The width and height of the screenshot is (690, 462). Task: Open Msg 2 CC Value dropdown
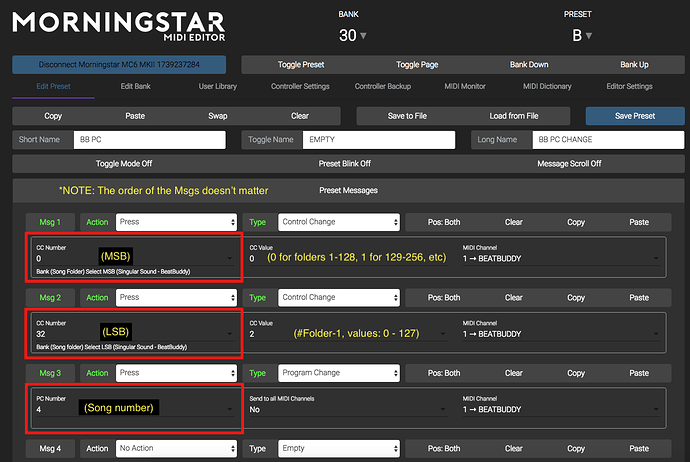coord(348,334)
